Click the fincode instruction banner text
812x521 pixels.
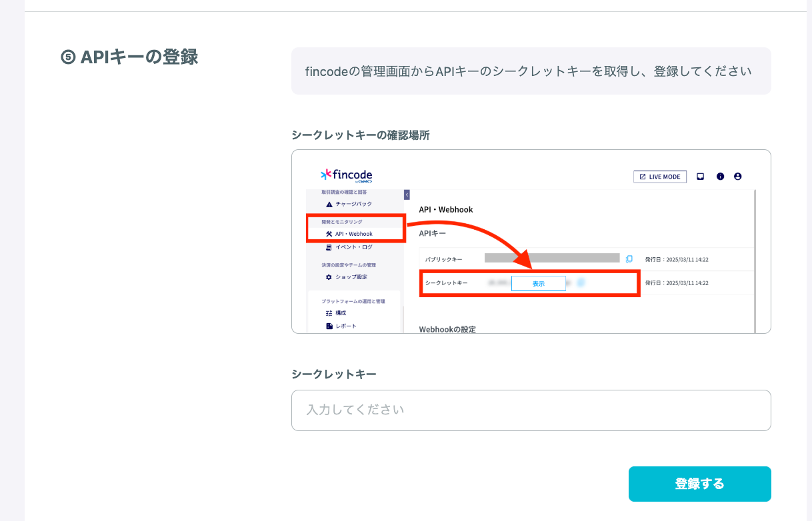tap(531, 71)
